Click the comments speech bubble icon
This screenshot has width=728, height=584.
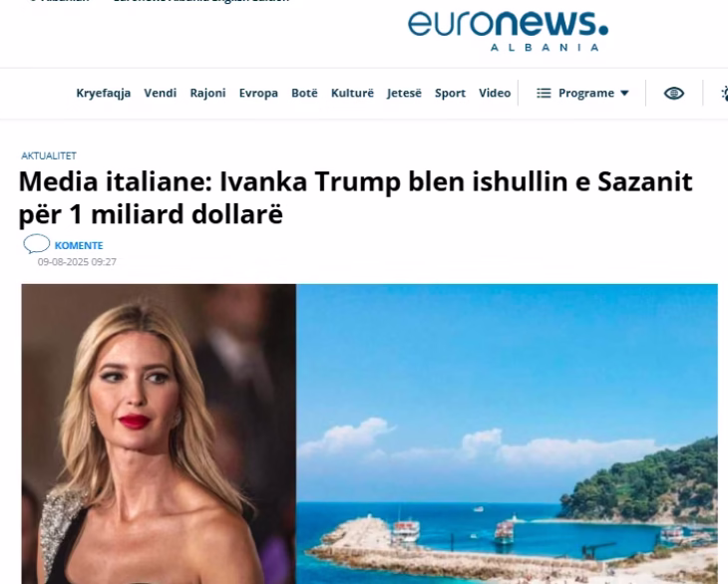[37, 244]
